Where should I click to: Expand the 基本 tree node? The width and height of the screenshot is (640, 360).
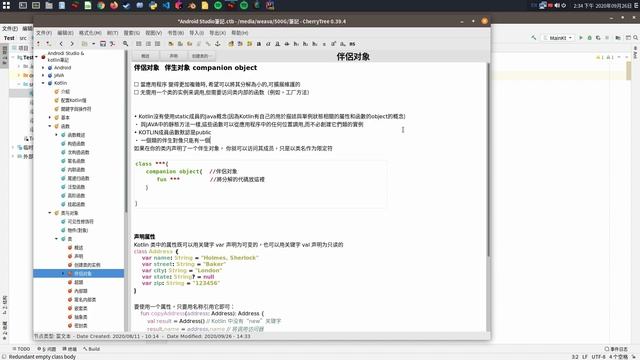pos(50,118)
